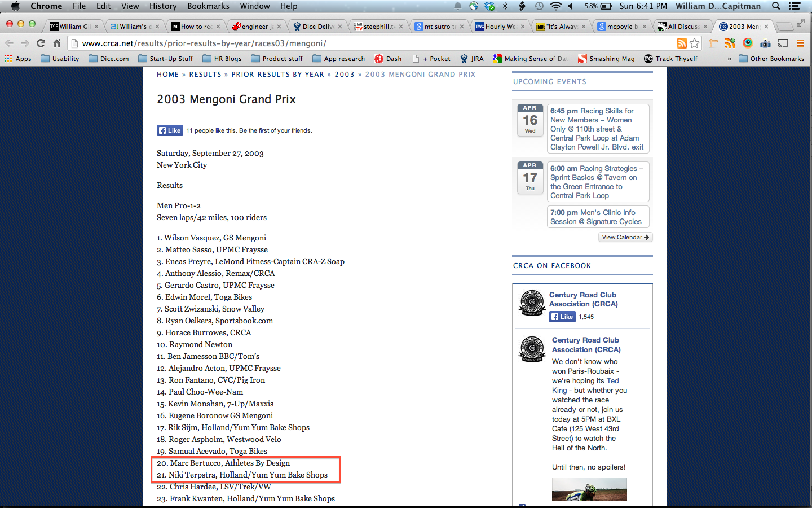Open Spotlight search in menu bar
Image resolution: width=812 pixels, height=508 pixels.
(776, 6)
